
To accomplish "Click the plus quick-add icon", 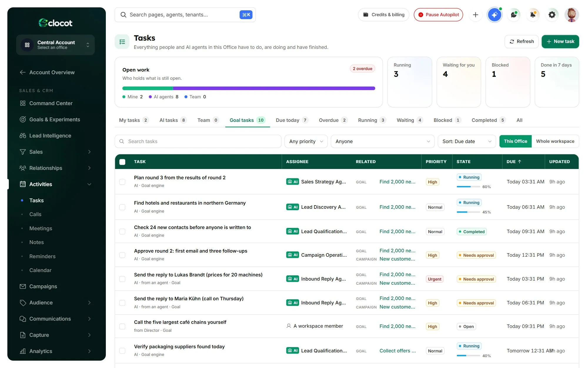I will (475, 15).
